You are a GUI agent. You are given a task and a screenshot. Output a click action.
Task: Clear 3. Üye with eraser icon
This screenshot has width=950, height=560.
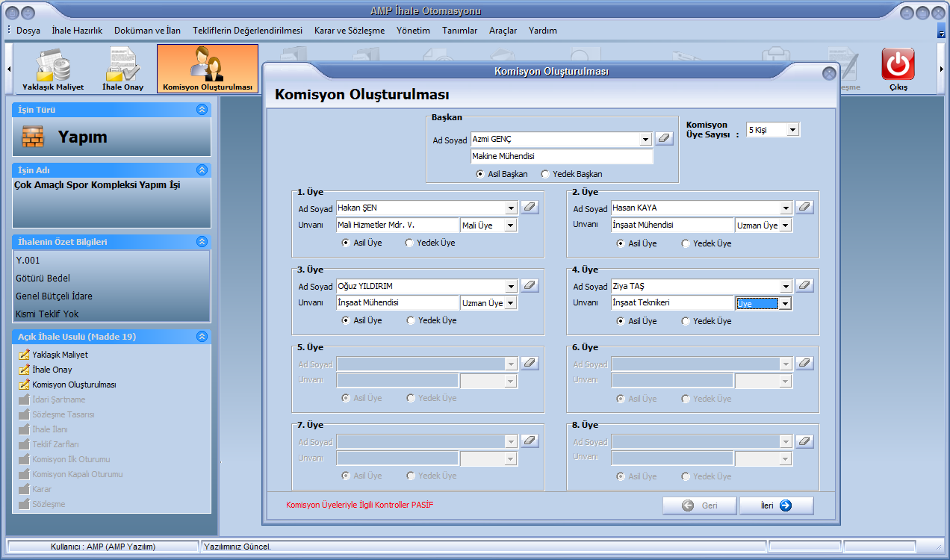point(529,285)
